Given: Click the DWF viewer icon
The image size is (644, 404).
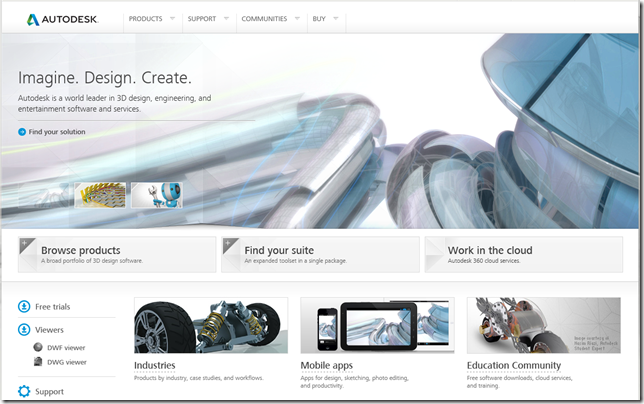Looking at the screenshot, I should pyautogui.click(x=38, y=347).
